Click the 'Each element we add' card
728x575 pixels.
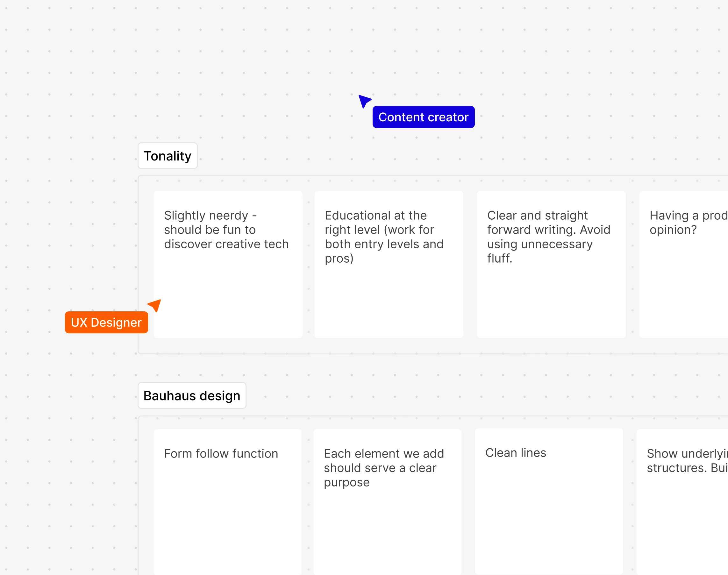387,501
